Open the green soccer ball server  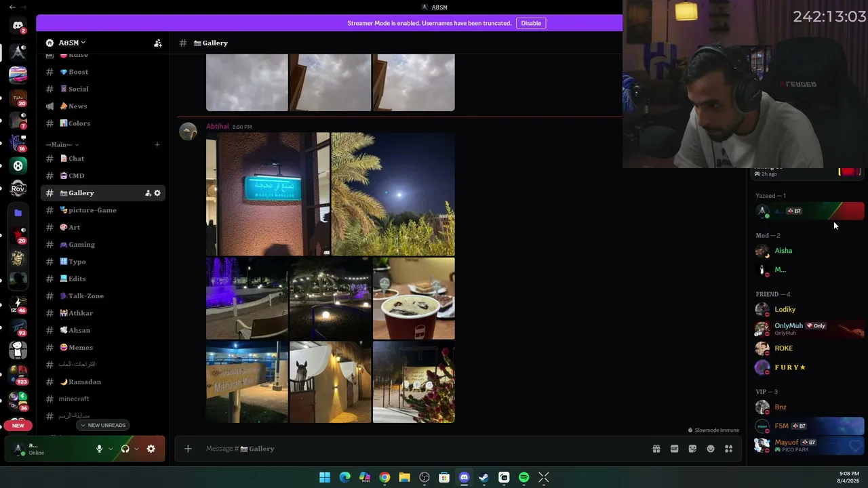pos(18,165)
